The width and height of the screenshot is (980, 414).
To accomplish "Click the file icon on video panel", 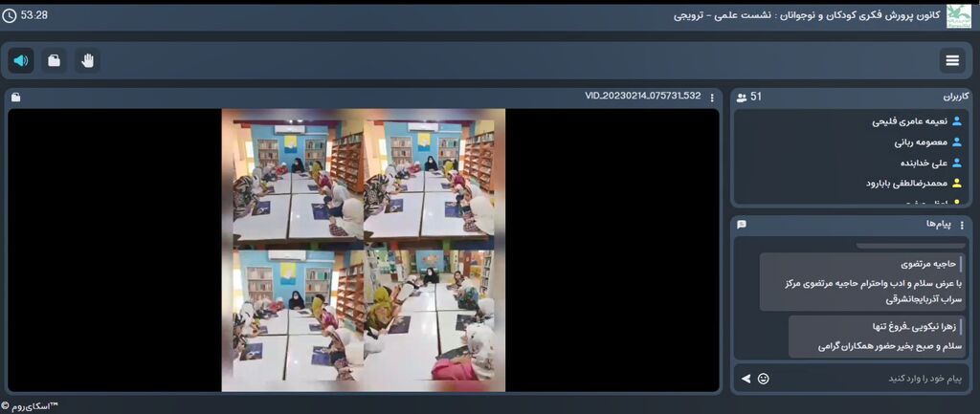I will coord(15,98).
